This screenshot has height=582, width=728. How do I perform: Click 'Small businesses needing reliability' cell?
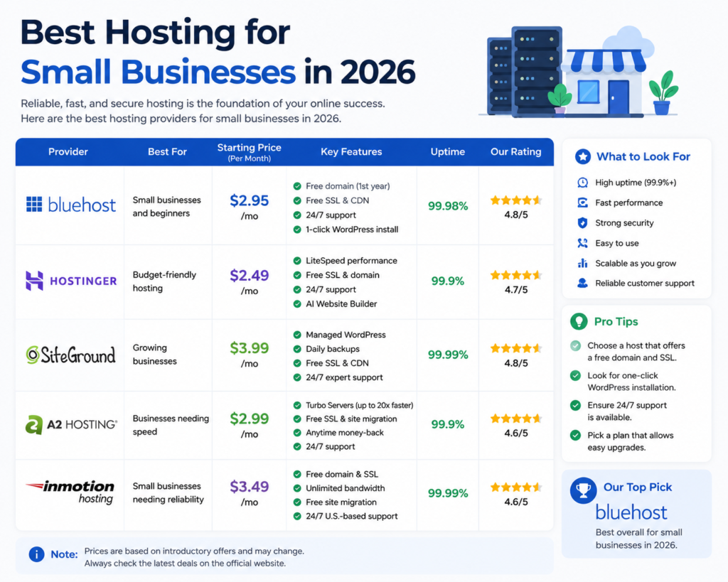168,492
